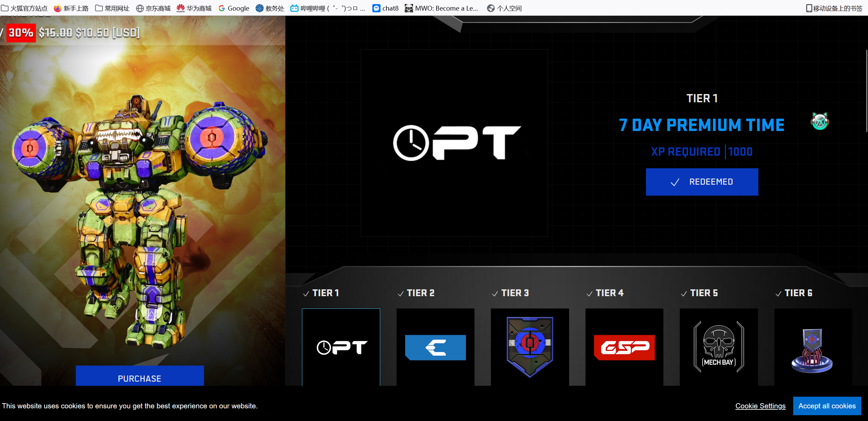868x421 pixels.
Task: Click the TIER 4 label with checkmark
Action: pyautogui.click(x=605, y=293)
